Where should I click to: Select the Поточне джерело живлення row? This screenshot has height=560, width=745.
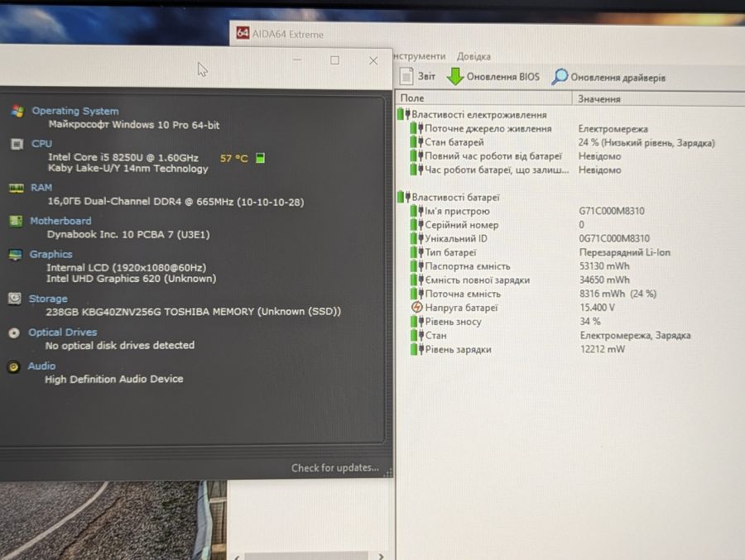coord(570,128)
